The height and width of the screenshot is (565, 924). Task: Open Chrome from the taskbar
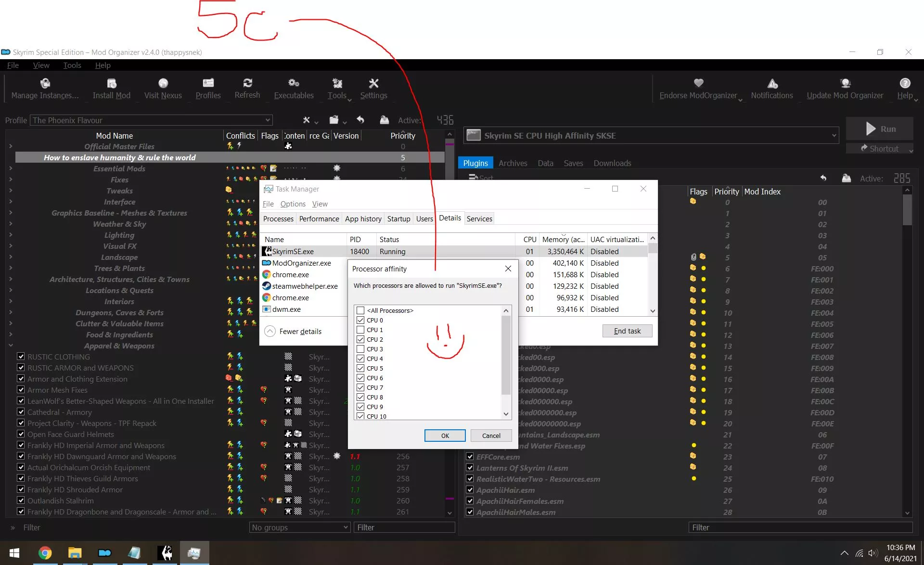(x=45, y=553)
